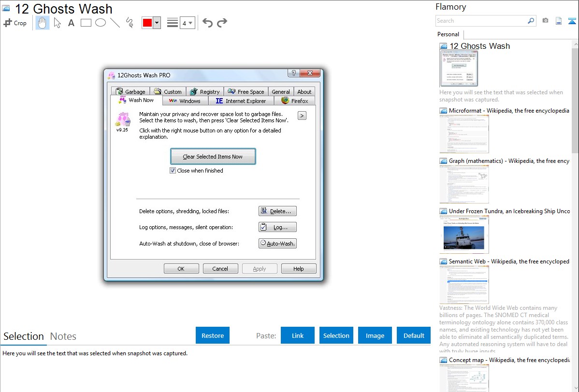Open the Semantic Web snapshot thumbnail

[464, 285]
